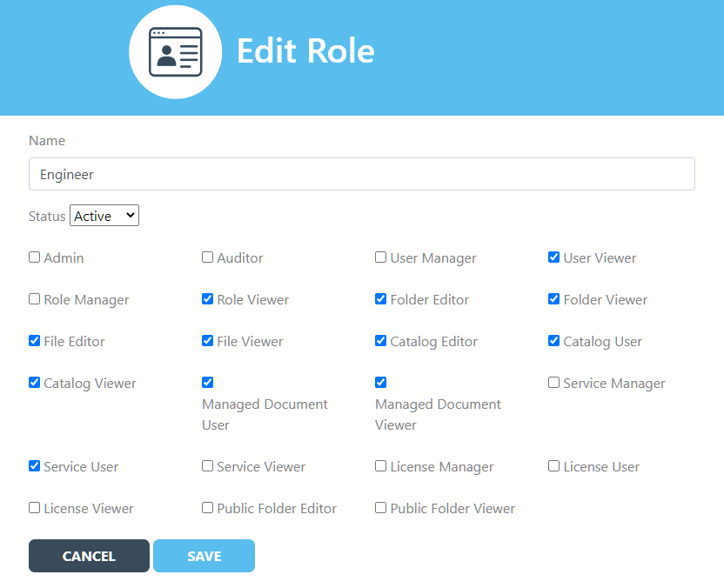Viewport: 724px width, 588px height.
Task: Check the Auditor permission
Action: tap(207, 257)
